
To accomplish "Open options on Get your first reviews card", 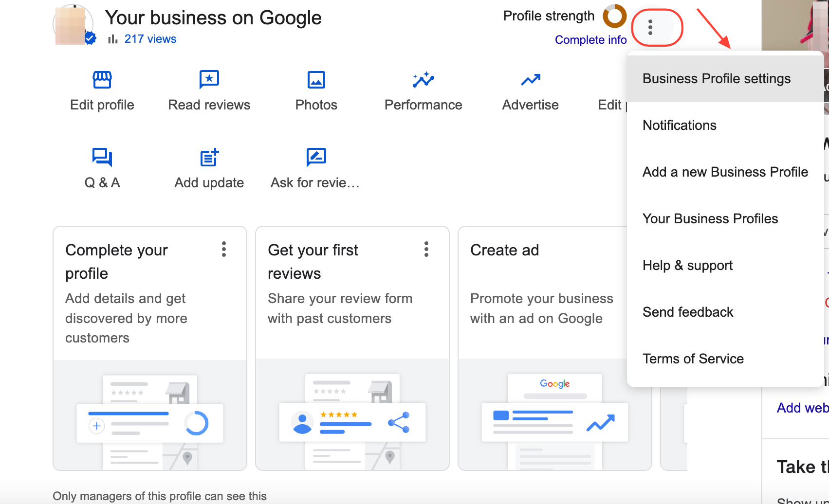I will (426, 249).
